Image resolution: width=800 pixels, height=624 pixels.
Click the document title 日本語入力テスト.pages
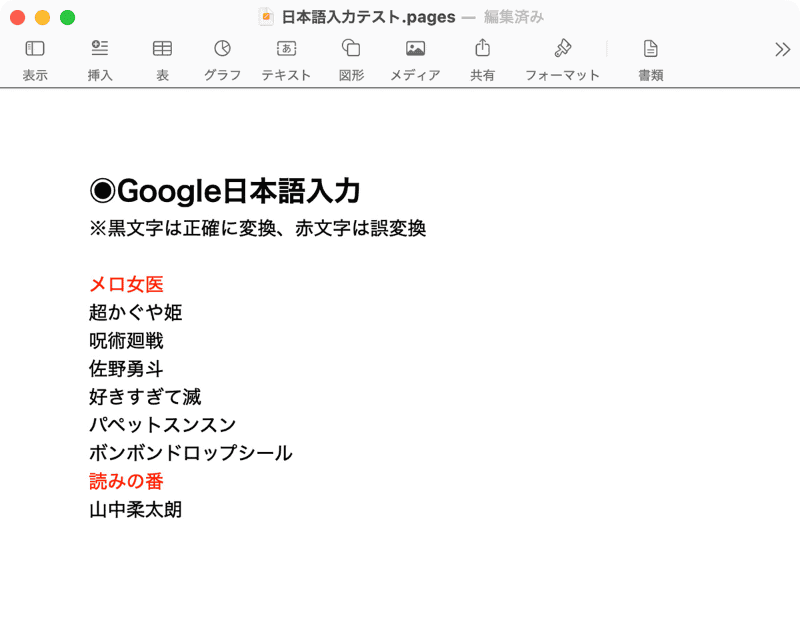click(368, 17)
